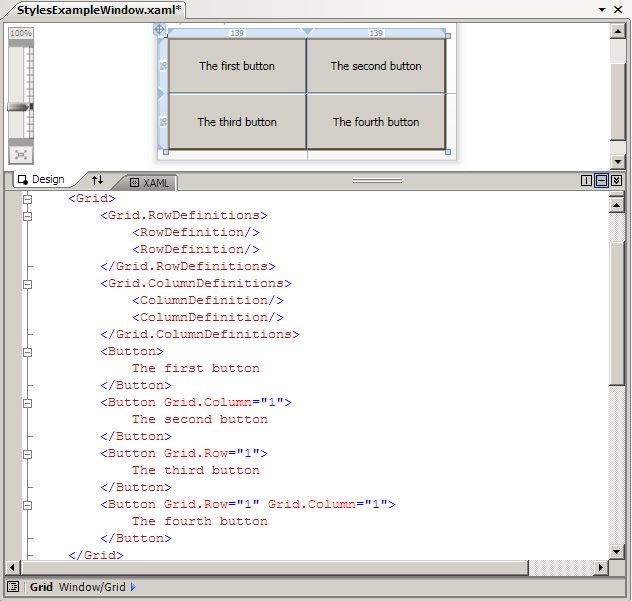This screenshot has width=632, height=601.
Task: Click the right column width 139 label
Action: [x=376, y=33]
